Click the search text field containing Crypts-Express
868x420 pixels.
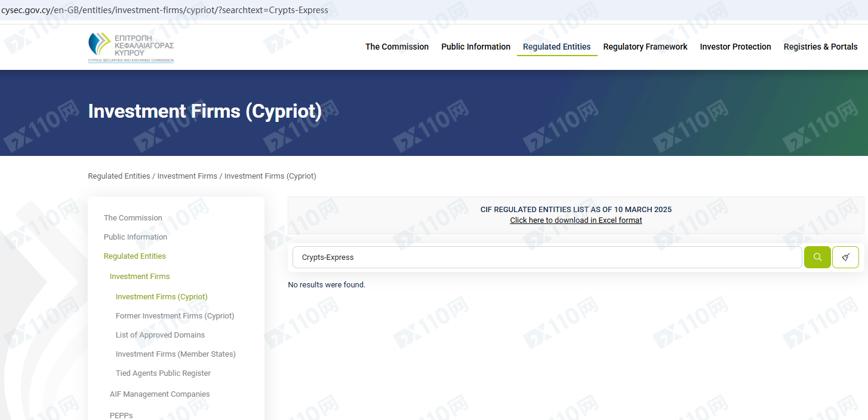(546, 257)
